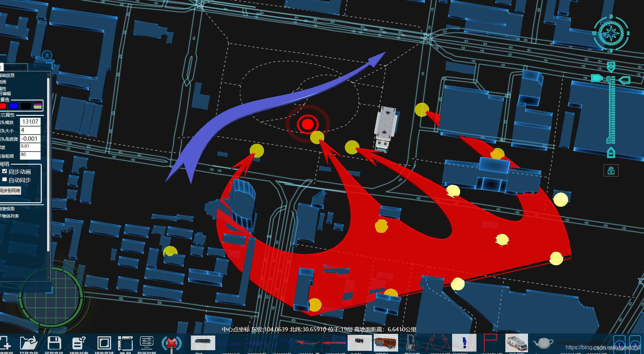Screen dimensions: 644x354
Task: Expand the 动画 section in properties
Action: pos(3,82)
